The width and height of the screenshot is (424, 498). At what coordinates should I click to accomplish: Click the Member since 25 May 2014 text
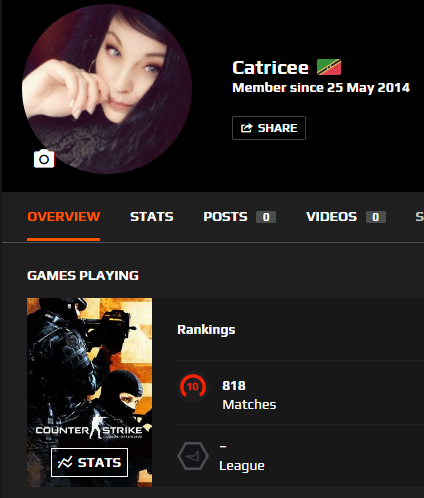coord(321,88)
